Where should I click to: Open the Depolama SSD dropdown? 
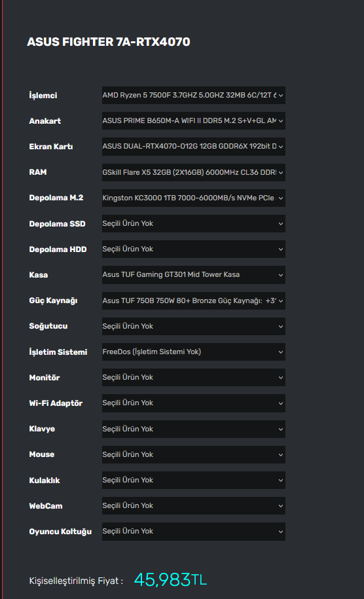point(193,223)
